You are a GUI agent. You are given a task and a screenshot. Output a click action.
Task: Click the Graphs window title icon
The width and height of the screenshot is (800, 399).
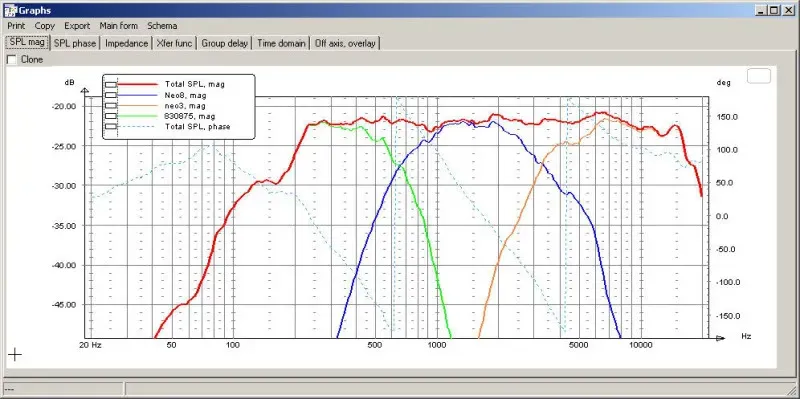(x=10, y=10)
